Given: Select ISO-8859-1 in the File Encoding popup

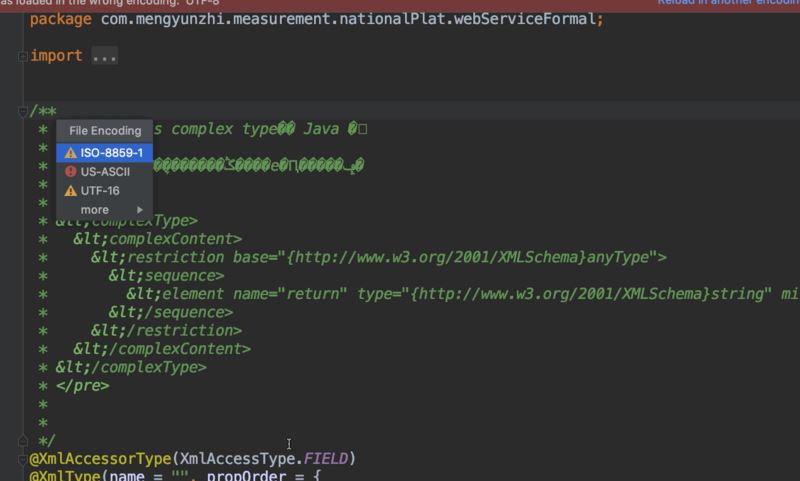Looking at the screenshot, I should tap(104, 153).
